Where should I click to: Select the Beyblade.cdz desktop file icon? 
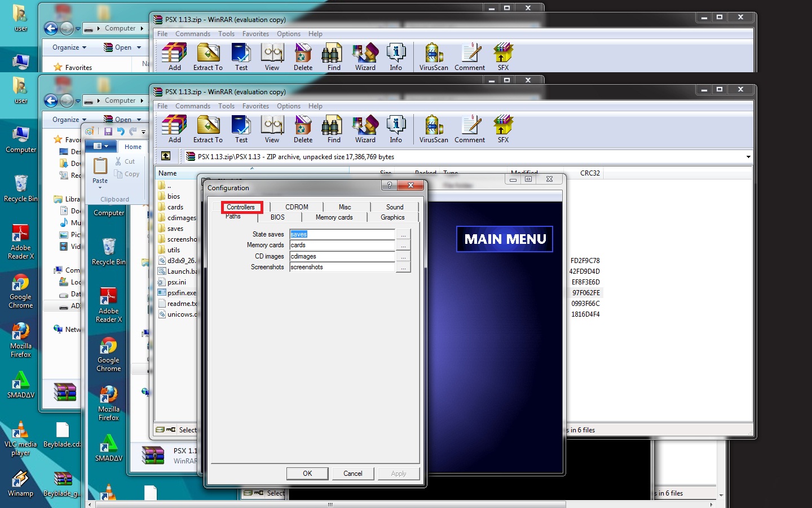point(62,435)
